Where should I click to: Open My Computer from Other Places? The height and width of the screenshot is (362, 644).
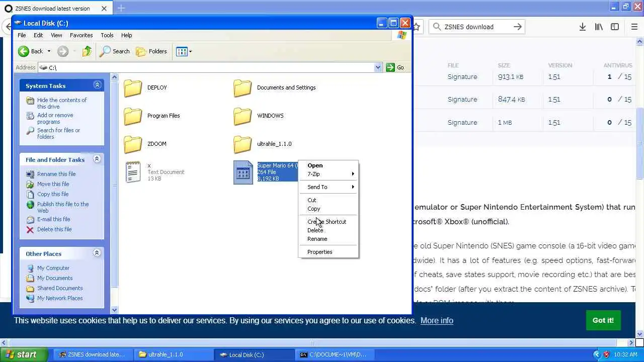(x=53, y=268)
